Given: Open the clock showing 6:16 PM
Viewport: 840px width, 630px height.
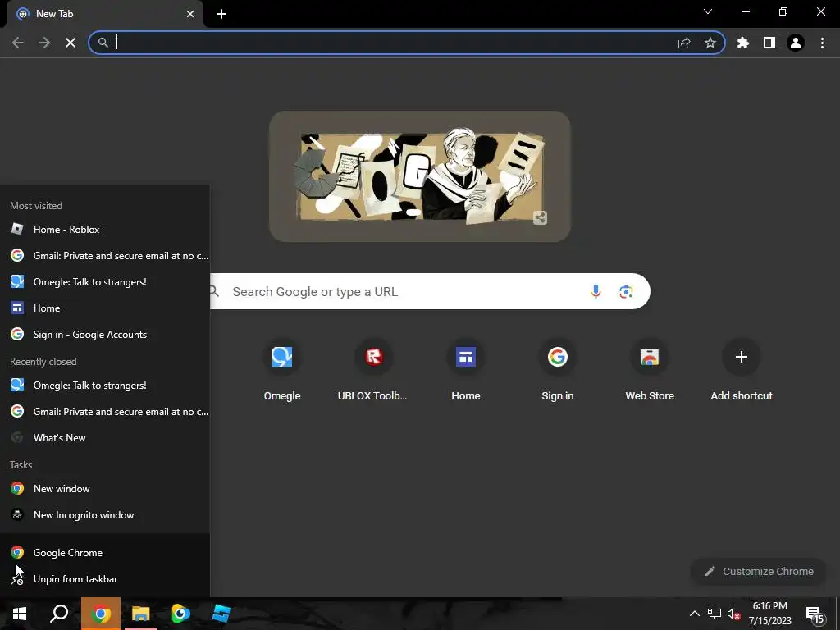Looking at the screenshot, I should tap(769, 614).
